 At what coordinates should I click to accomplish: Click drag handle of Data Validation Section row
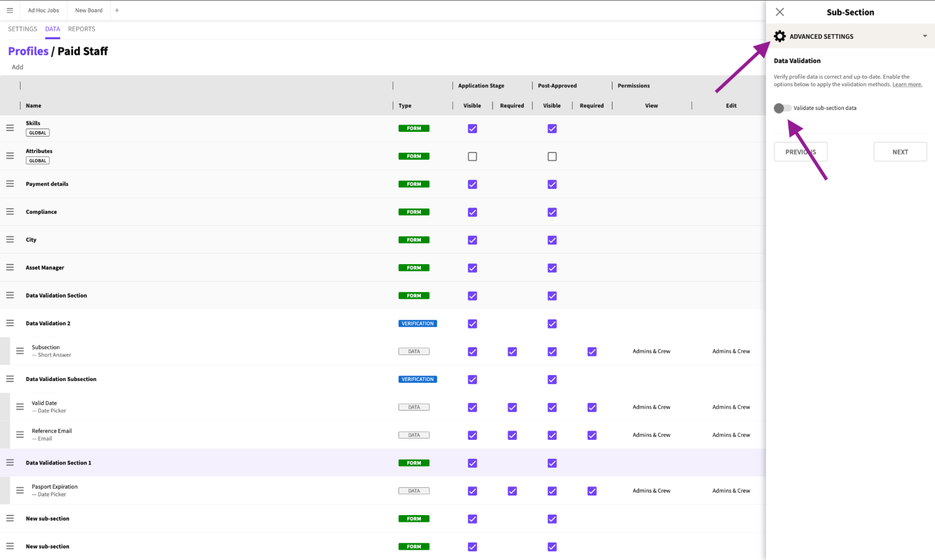(10, 295)
